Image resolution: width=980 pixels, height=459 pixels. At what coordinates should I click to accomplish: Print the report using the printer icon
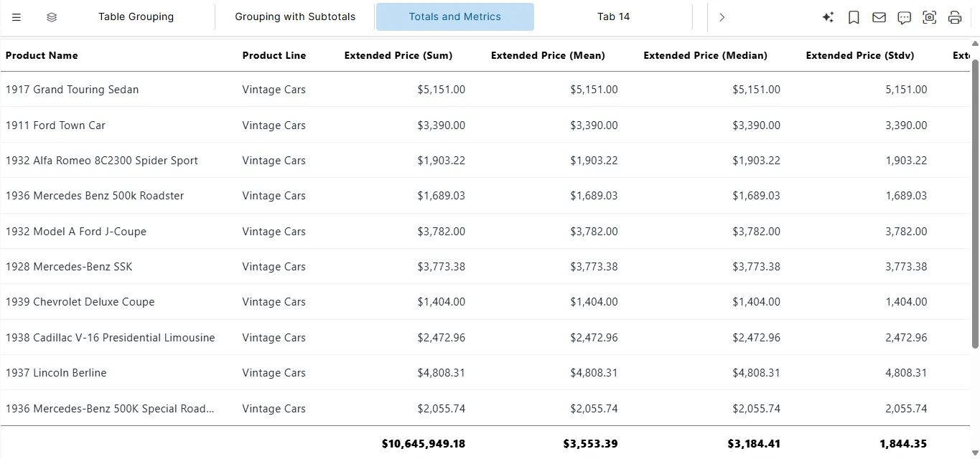coord(955,16)
